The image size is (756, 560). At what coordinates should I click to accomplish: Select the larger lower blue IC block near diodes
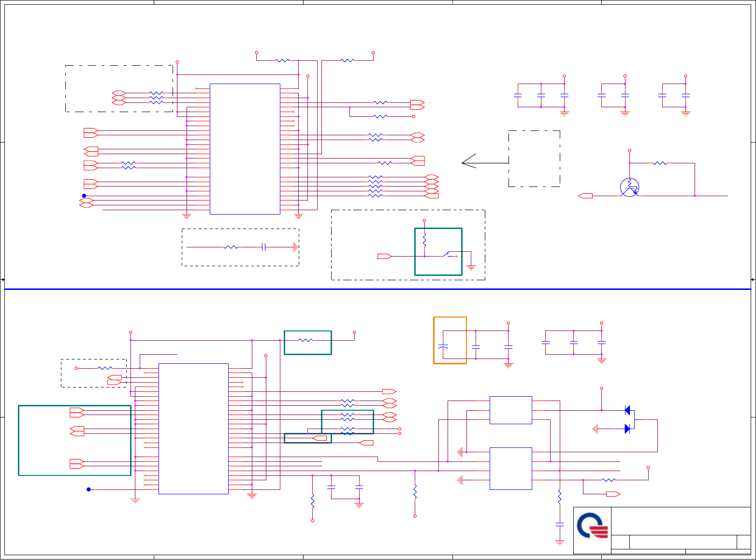tap(511, 469)
